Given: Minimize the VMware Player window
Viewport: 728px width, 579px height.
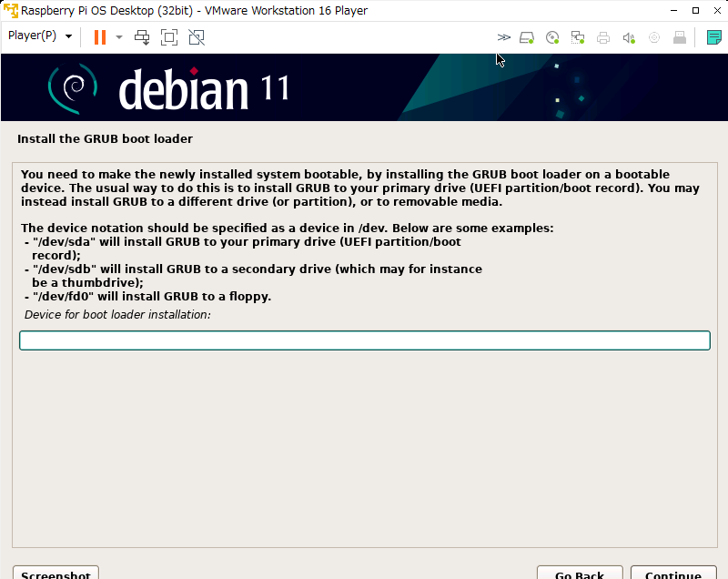Looking at the screenshot, I should click(673, 10).
